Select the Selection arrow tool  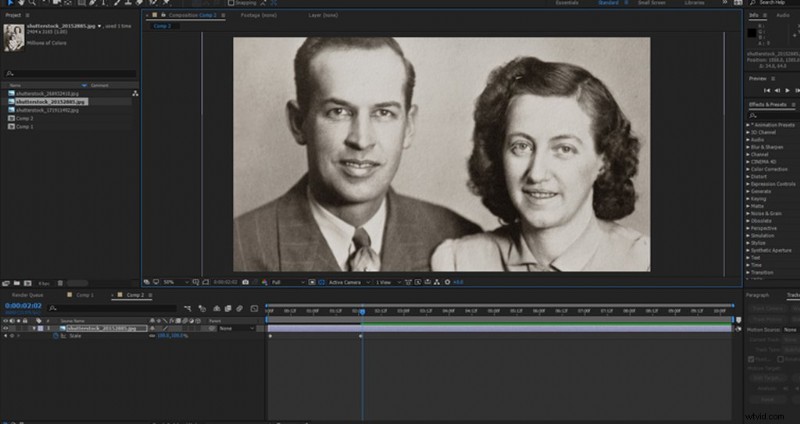pos(10,3)
